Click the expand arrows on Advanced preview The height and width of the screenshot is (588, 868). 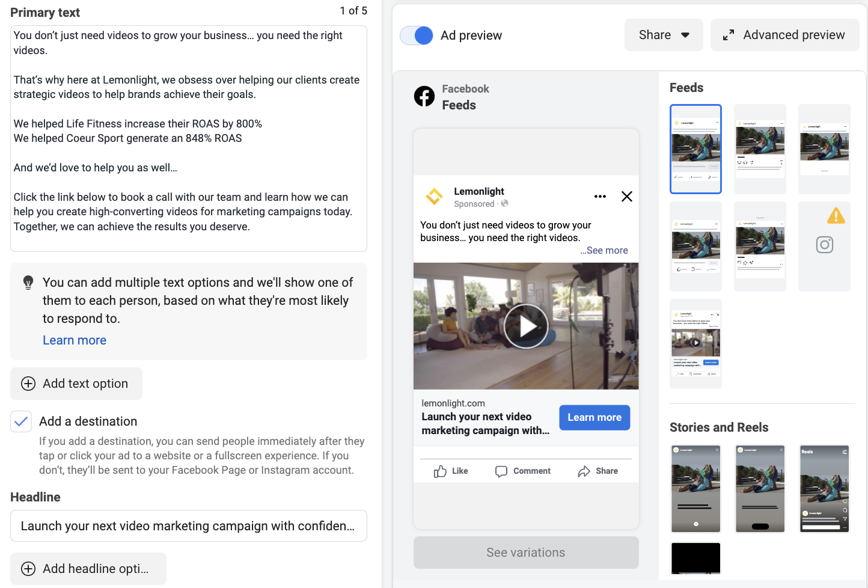(x=728, y=35)
